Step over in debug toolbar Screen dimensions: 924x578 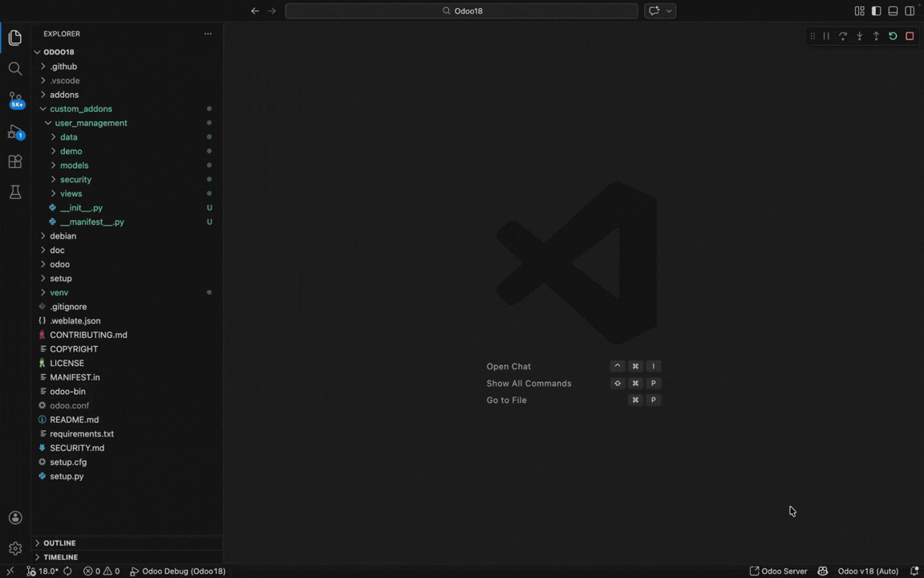[x=843, y=37]
